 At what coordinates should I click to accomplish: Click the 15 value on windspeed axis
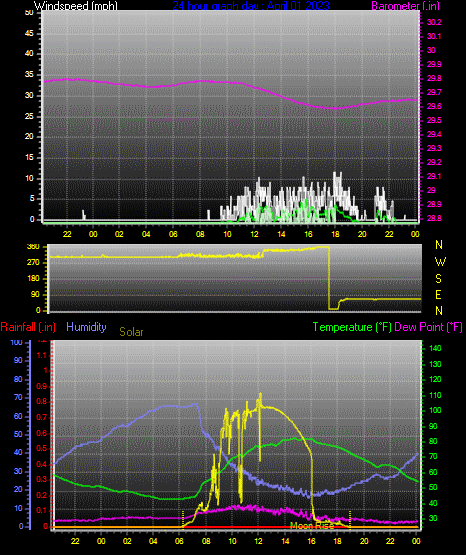click(29, 158)
